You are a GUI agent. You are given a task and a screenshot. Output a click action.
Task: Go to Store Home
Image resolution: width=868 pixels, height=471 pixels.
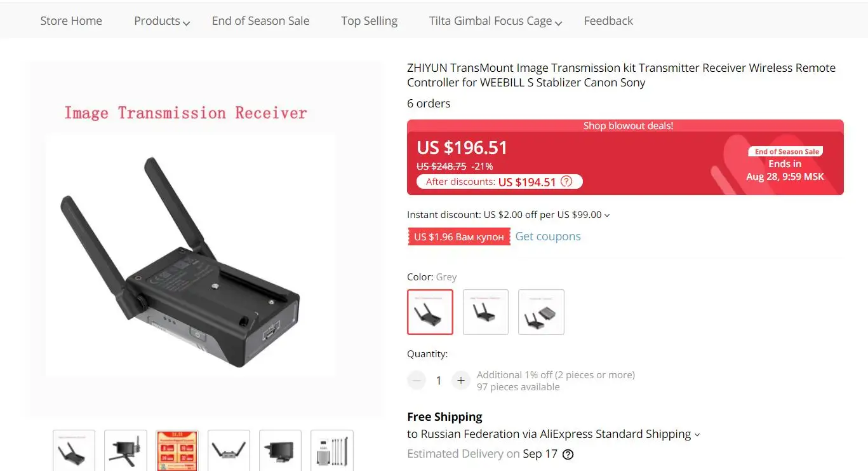pos(71,21)
